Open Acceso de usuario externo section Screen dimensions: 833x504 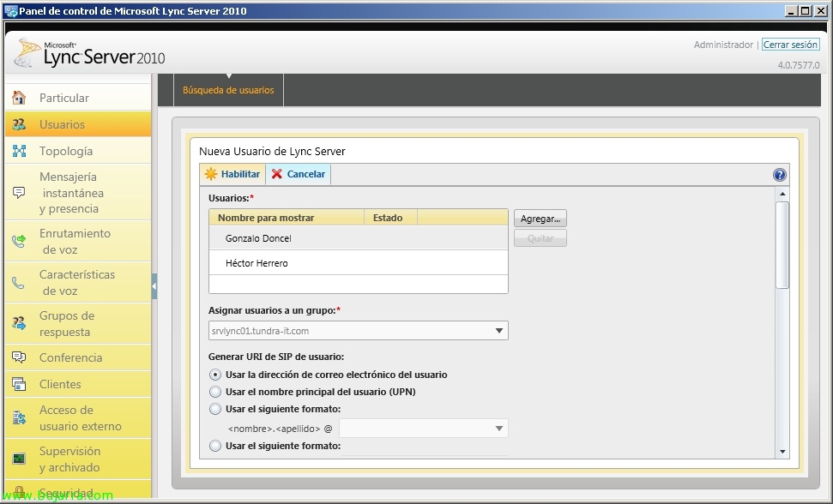click(x=78, y=418)
